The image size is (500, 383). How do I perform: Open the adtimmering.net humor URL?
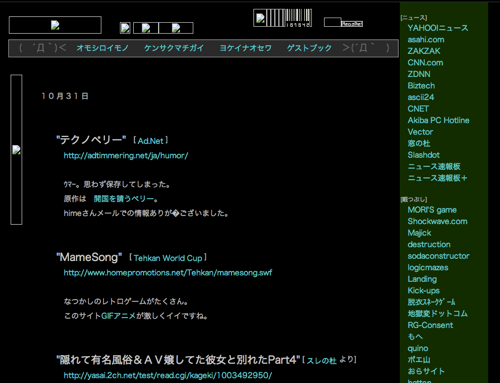(x=126, y=156)
